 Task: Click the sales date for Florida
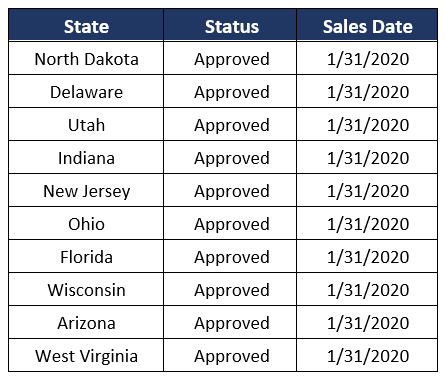click(x=367, y=256)
